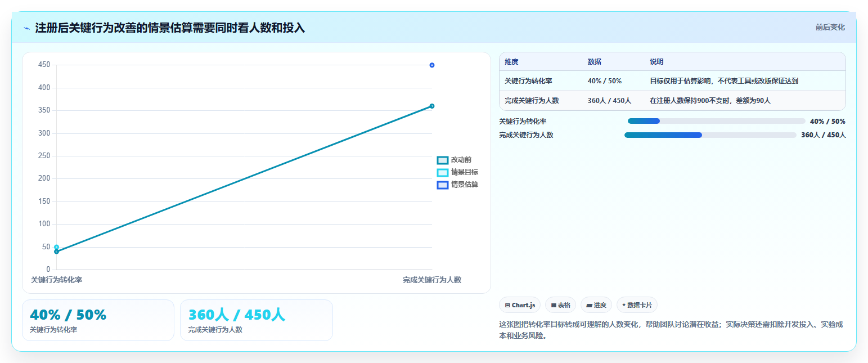Click the lightning icon beside the title

click(26, 28)
